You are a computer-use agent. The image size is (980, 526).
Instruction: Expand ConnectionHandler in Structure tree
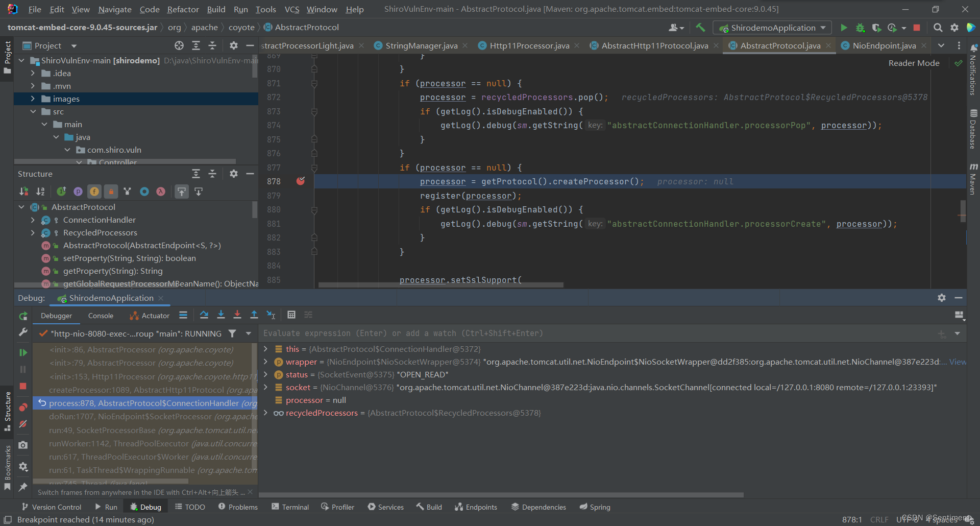pos(33,220)
